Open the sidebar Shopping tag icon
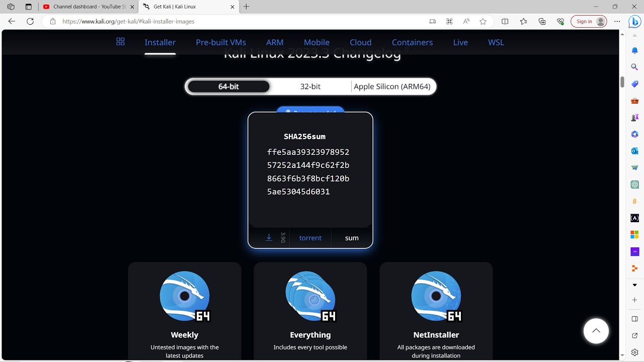The width and height of the screenshot is (644, 362). pyautogui.click(x=634, y=84)
